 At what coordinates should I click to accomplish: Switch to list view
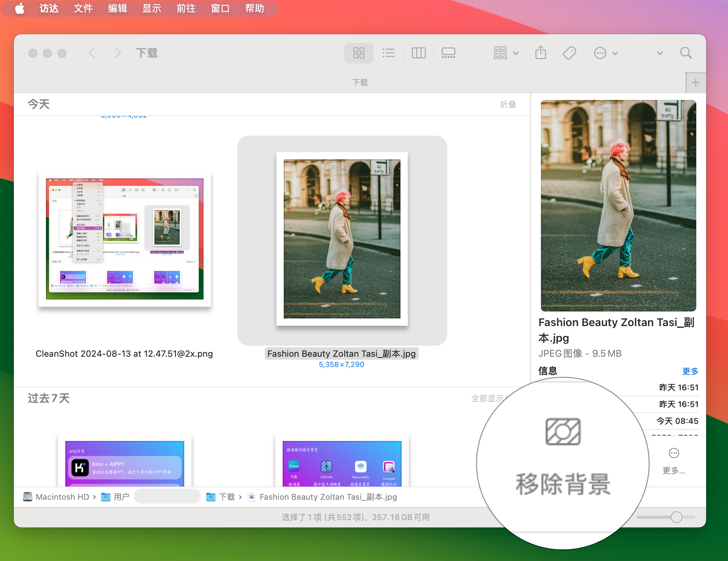click(388, 53)
